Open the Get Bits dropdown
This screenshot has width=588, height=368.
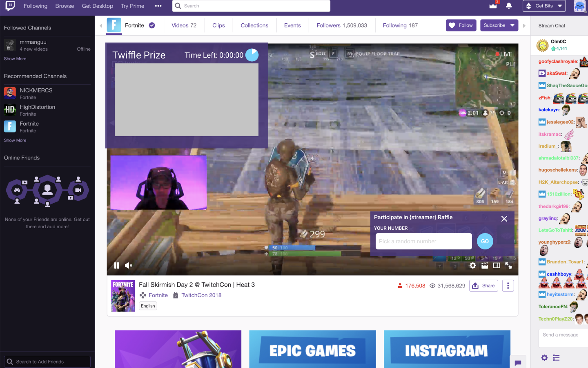544,6
